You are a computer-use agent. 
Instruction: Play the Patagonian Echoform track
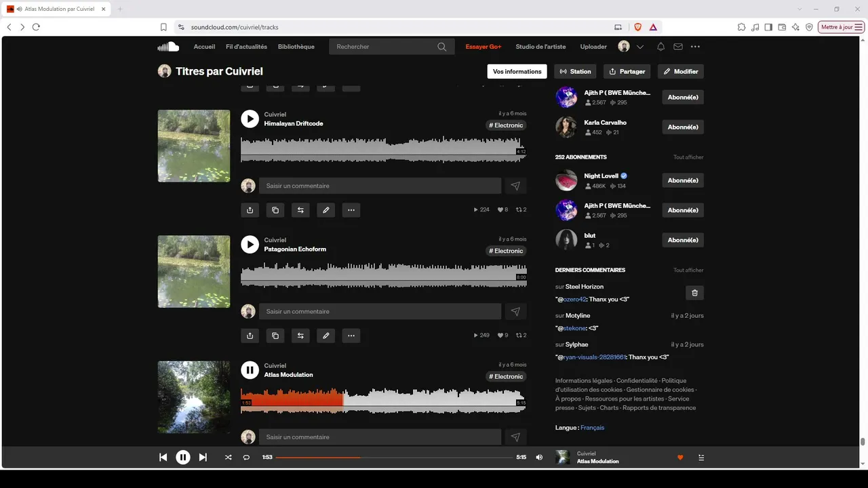coord(250,244)
